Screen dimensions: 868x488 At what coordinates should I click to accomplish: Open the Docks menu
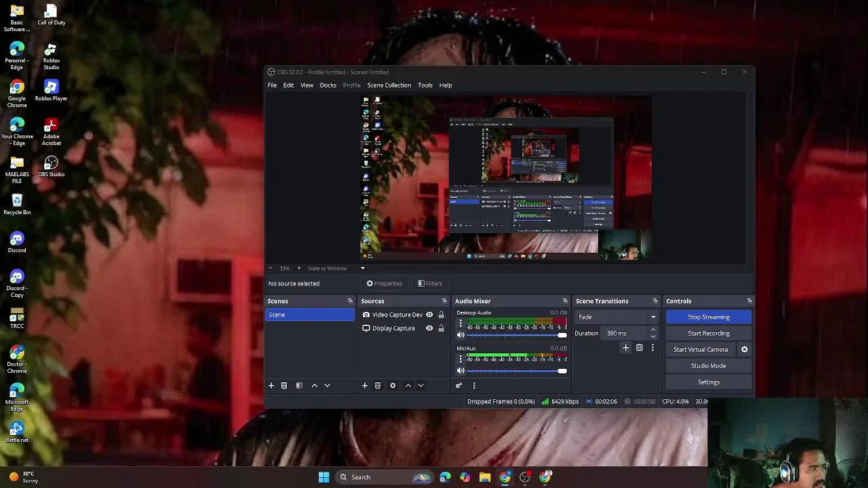pos(328,85)
